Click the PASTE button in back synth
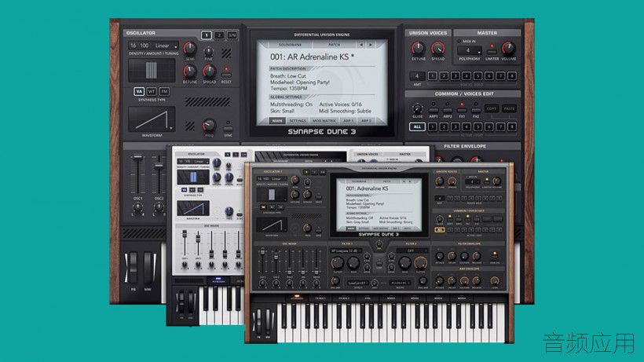This screenshot has height=362, width=644. [x=509, y=109]
